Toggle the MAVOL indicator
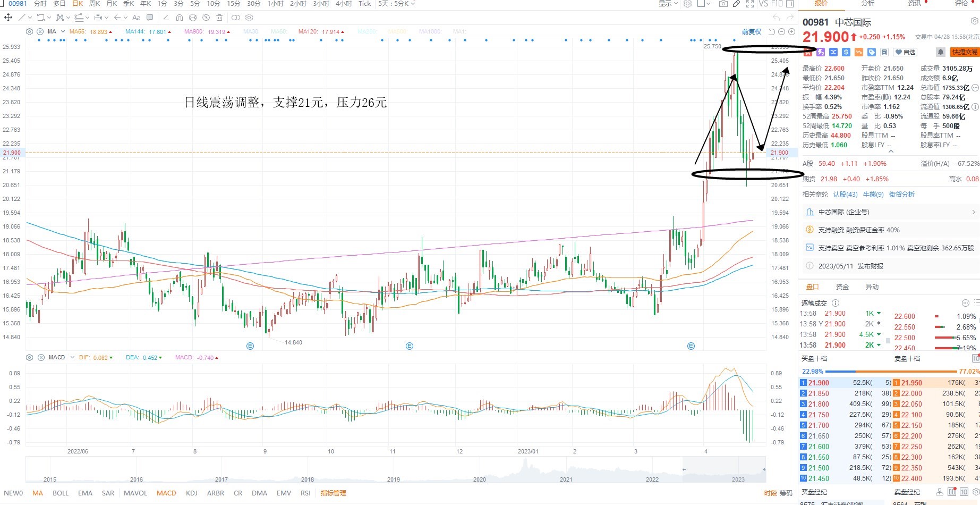 (135, 493)
